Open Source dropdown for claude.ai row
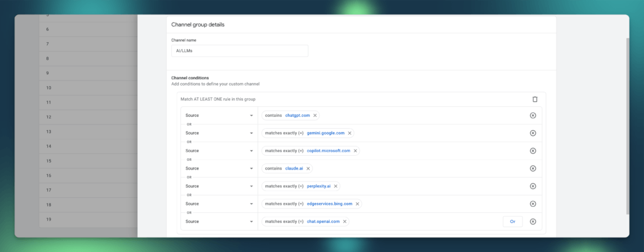 [219, 168]
